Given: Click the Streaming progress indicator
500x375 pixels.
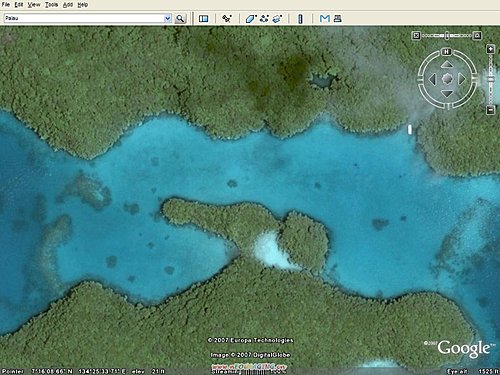Looking at the screenshot, I should (249, 371).
